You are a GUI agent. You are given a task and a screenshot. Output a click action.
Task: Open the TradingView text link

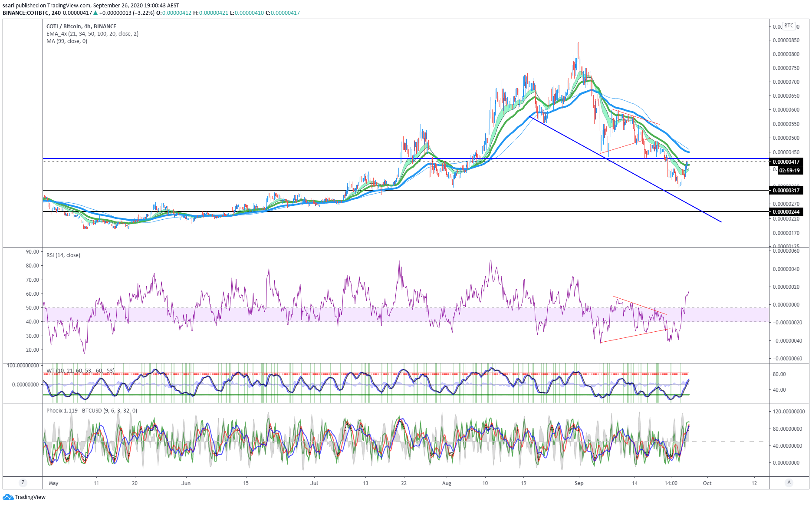[30, 497]
